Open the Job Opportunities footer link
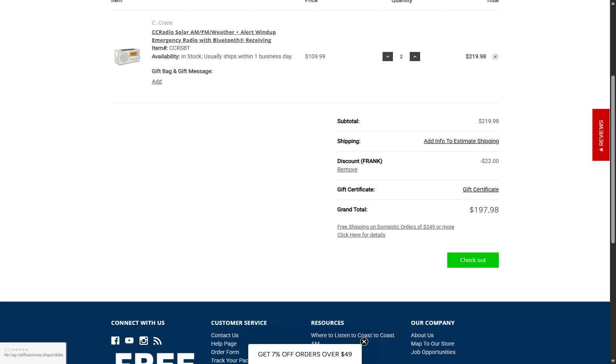The width and height of the screenshot is (616, 364). coord(433,352)
